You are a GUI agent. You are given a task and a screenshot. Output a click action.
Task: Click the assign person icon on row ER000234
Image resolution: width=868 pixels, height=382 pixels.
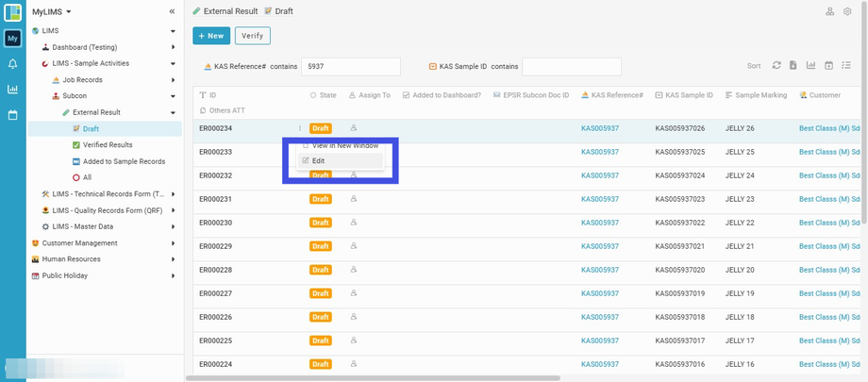pos(354,128)
